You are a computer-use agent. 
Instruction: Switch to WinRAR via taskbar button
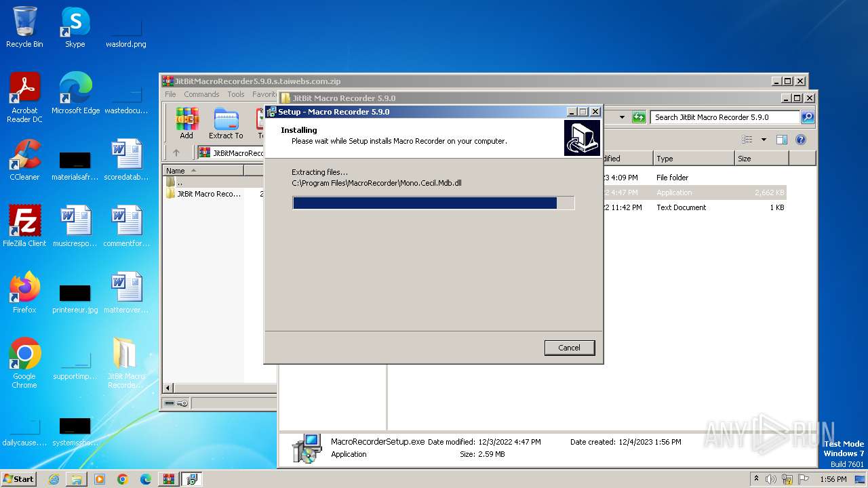[x=168, y=479]
